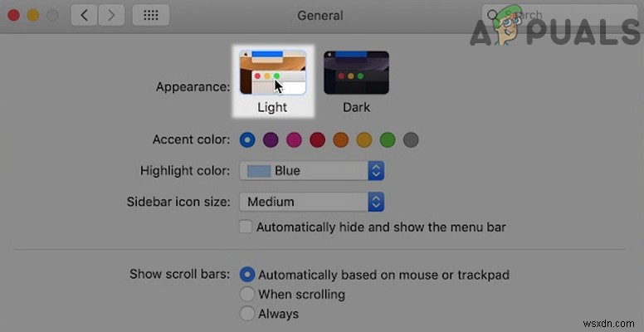Choose the graphite accent color
The height and width of the screenshot is (332, 644).
coord(410,140)
